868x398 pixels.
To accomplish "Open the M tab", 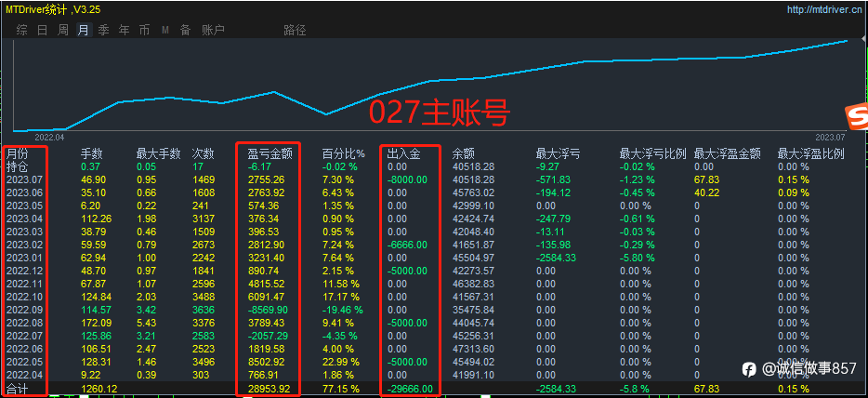I will coord(165,30).
